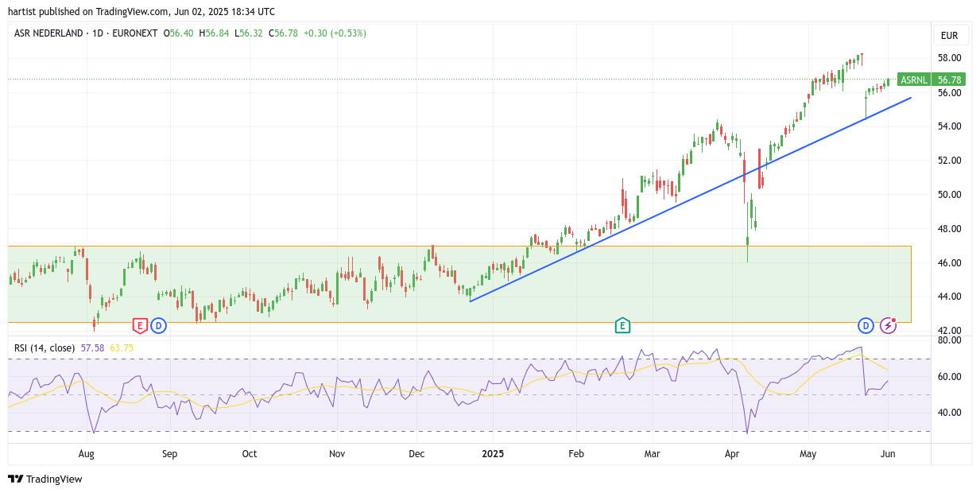Click the RSI (14, close) indicator label
The width and height of the screenshot is (980, 493).
45,347
